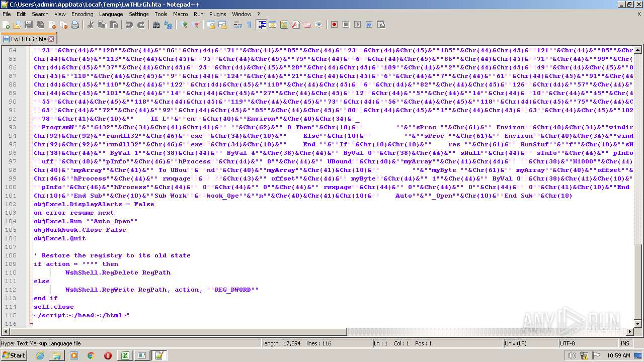Open the File menu
This screenshot has width=644, height=362.
pos(7,14)
